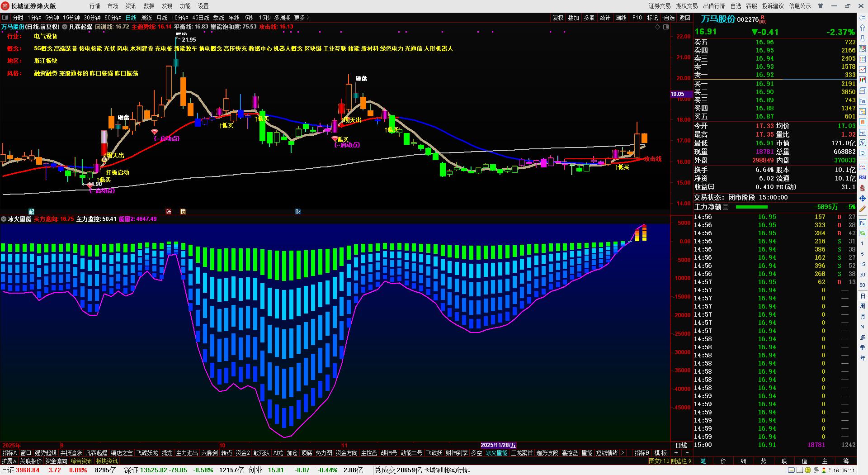Select the 资金流向 bottom tab

point(57,461)
